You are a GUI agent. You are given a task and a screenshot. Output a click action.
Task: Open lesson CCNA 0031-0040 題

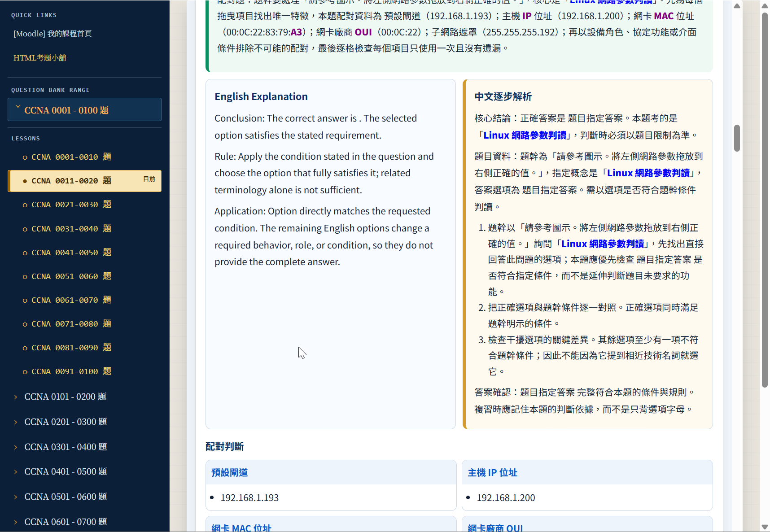click(71, 229)
